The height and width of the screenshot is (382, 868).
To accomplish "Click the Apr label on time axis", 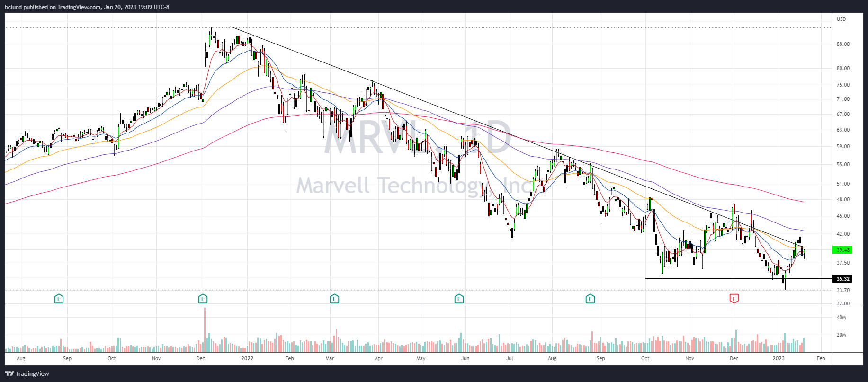I will pyautogui.click(x=378, y=358).
